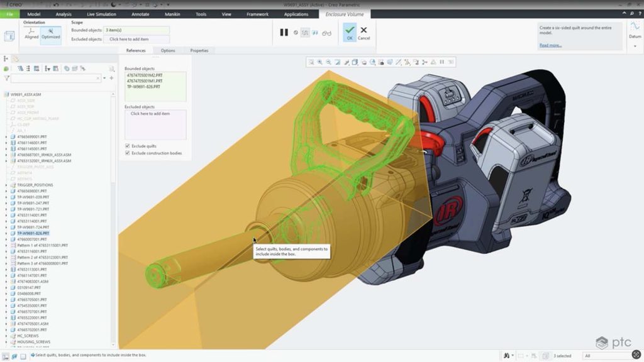Image resolution: width=644 pixels, height=362 pixels.
Task: Click the search filter icon in the model tree panel
Action: 8,78
